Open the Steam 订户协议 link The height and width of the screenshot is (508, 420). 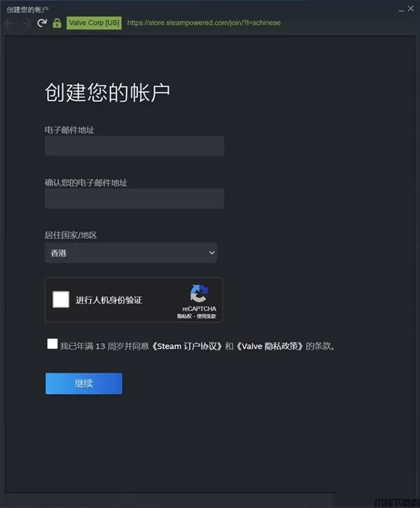tap(187, 346)
